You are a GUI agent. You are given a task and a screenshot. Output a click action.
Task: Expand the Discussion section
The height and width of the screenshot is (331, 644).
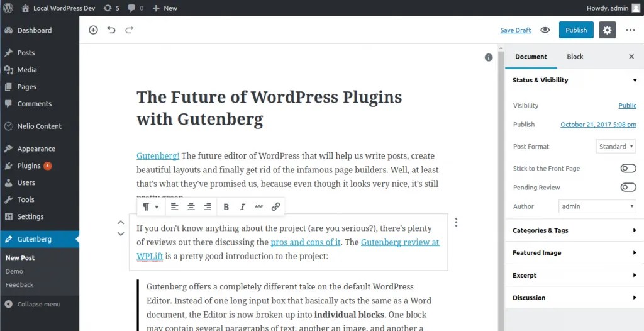coord(575,298)
